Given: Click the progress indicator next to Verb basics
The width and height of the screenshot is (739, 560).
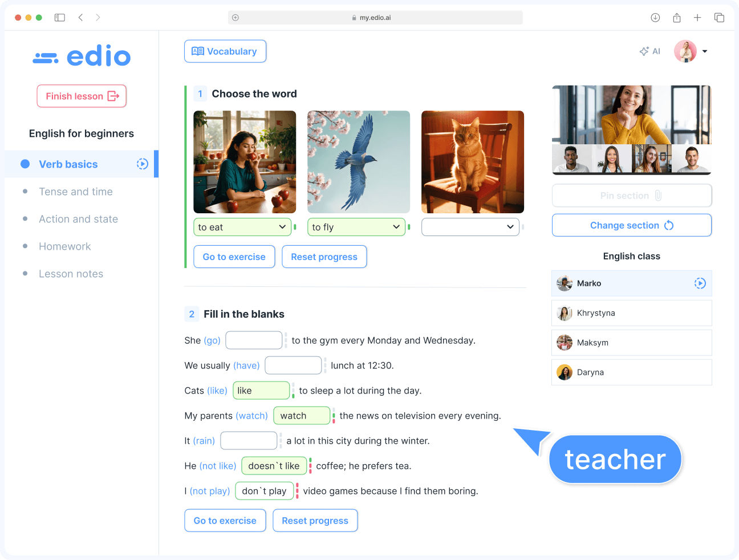Looking at the screenshot, I should coord(141,164).
